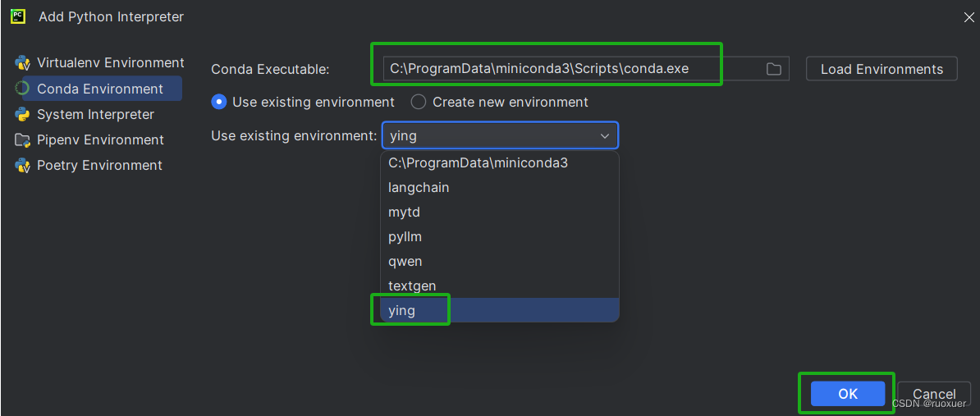Pick textgen from the environment list
Viewport: 980px width, 416px height.
(500, 286)
